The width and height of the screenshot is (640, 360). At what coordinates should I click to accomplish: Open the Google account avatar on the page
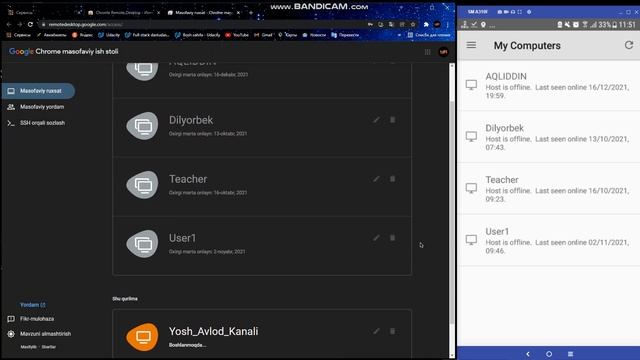[443, 52]
